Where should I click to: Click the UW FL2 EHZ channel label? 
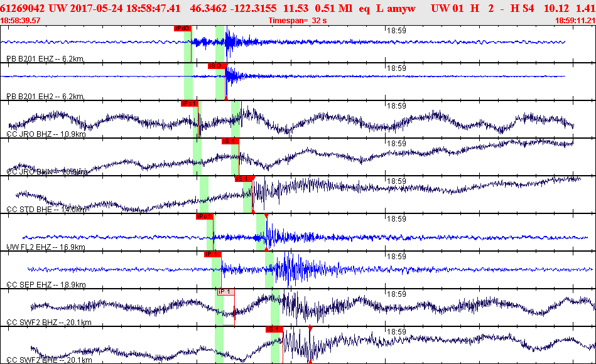[x=46, y=247]
